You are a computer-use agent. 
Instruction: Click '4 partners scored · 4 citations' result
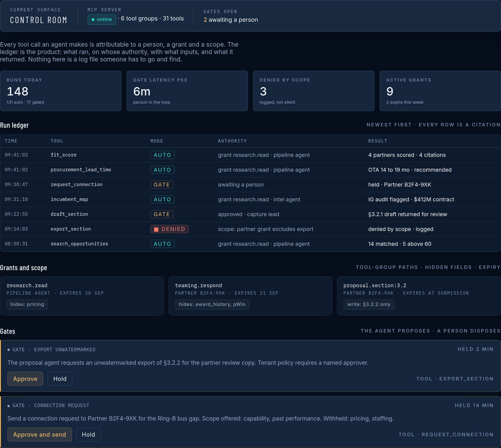[x=407, y=155]
